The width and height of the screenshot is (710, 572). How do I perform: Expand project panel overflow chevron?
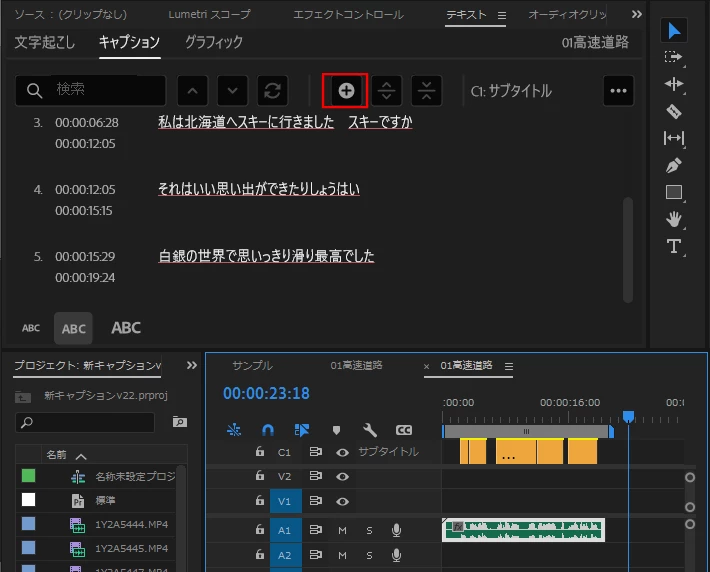click(192, 365)
